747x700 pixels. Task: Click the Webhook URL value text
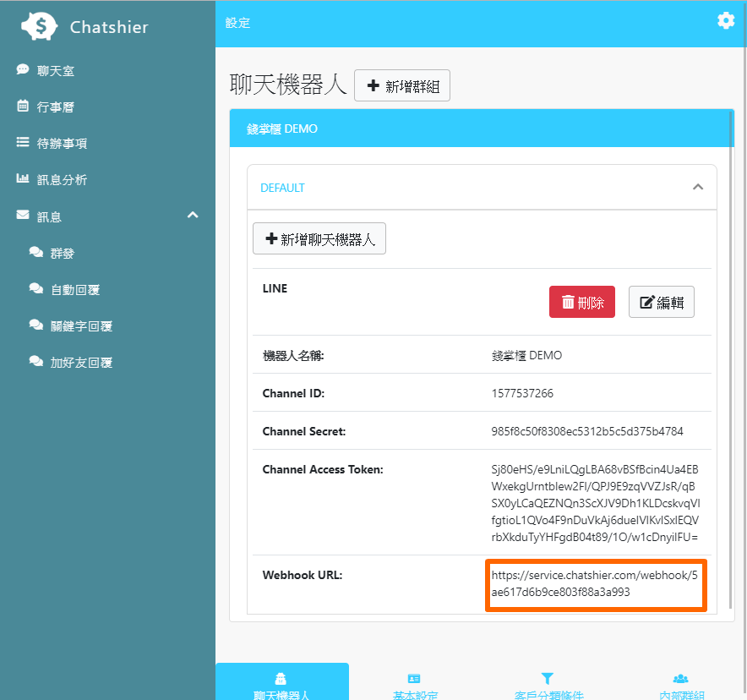coord(594,583)
